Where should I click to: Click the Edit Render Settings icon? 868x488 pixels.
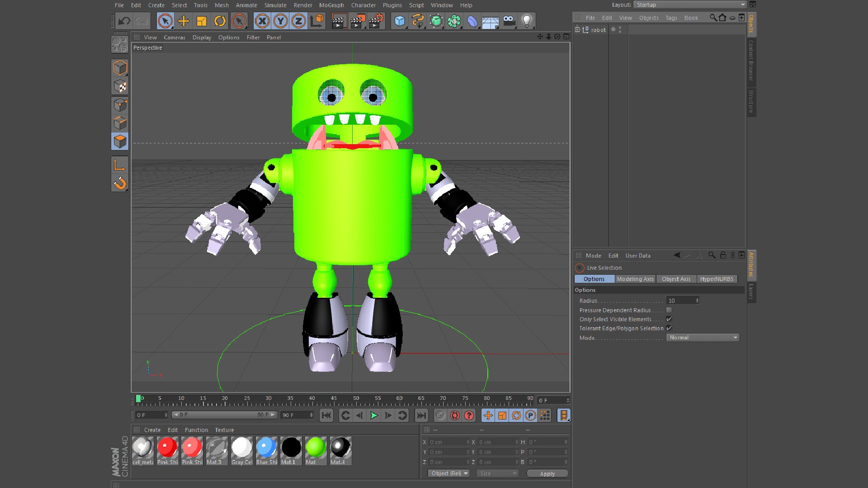(376, 21)
